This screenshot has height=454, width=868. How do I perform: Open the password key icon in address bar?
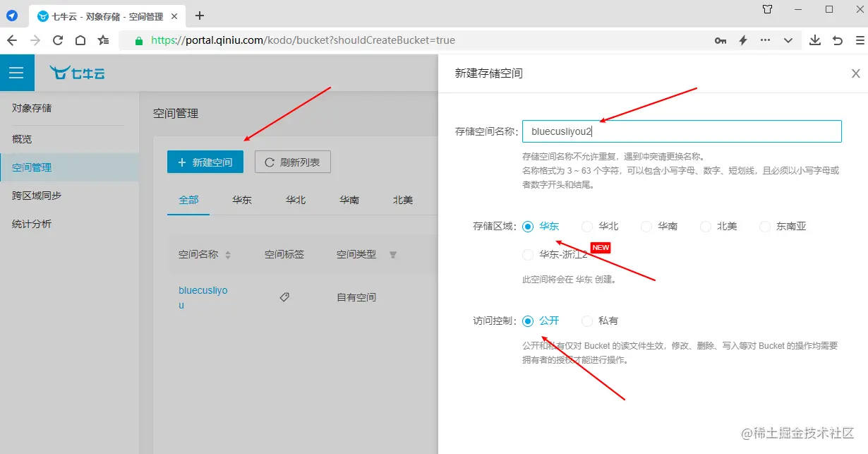[721, 40]
